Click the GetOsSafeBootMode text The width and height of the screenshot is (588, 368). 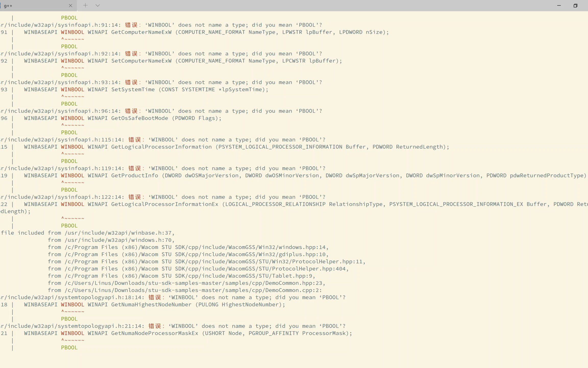tap(140, 118)
